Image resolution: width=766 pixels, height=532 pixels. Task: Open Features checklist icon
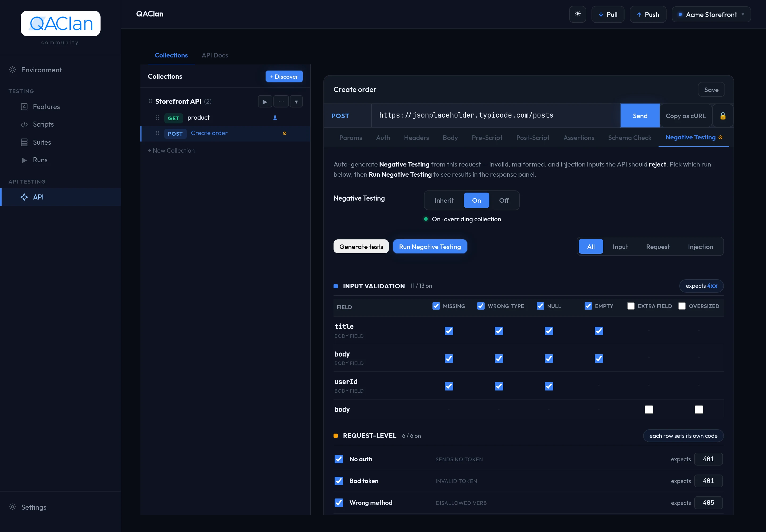tap(24, 107)
